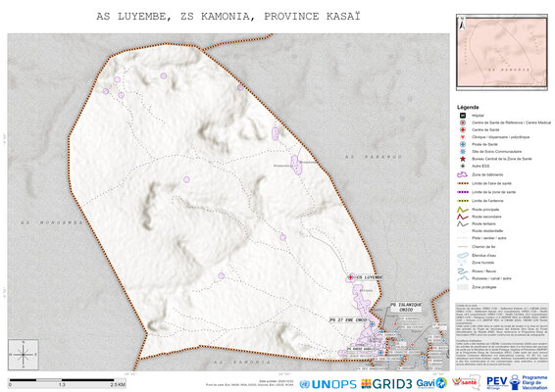
Task: Click the Rivière / fleuve legend symbol
Action: [462, 271]
